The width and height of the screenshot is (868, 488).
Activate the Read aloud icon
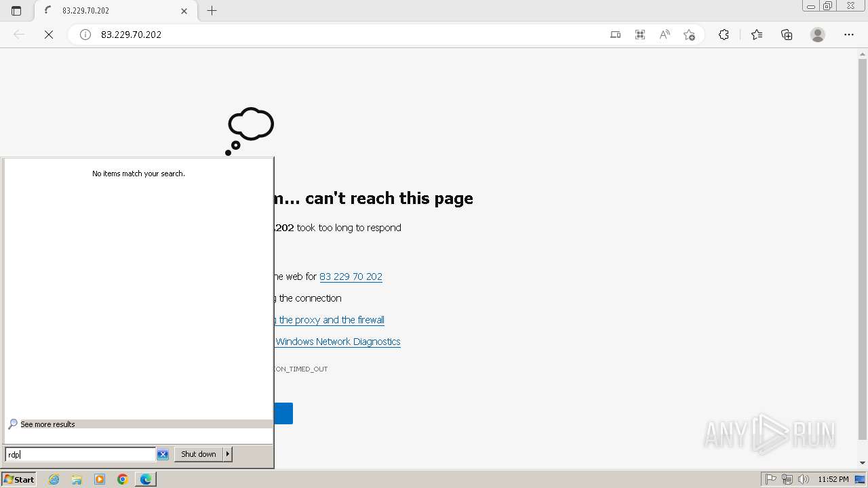[x=665, y=35]
